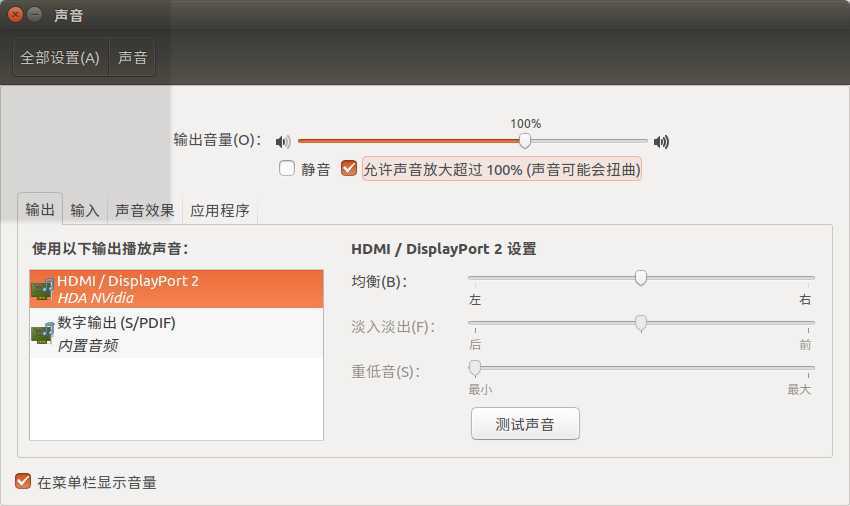Switch to the 输出 tab

click(40, 209)
